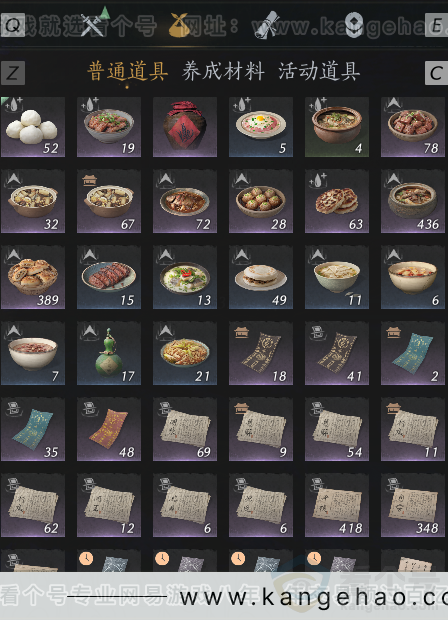Click the coin currency category icon
Image resolution: width=448 pixels, height=621 pixels.
(x=353, y=25)
